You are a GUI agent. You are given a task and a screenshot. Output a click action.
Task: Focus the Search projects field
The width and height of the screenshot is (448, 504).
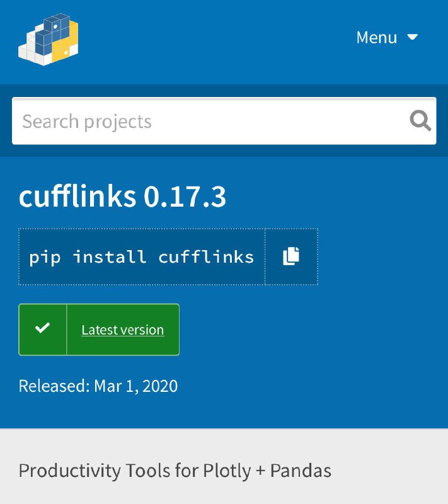(224, 121)
